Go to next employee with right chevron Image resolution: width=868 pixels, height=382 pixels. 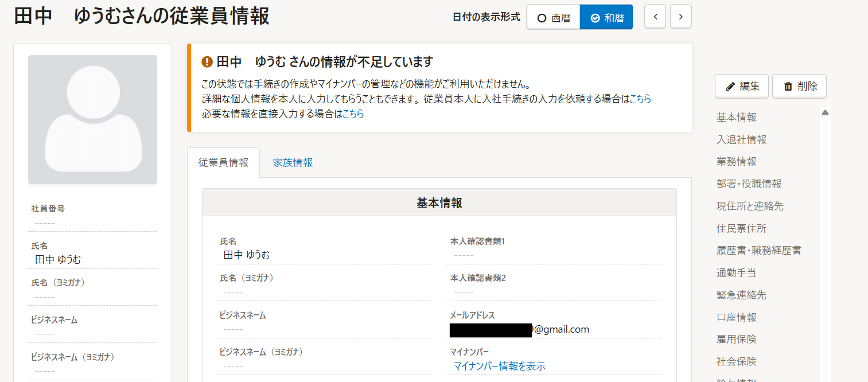click(x=681, y=17)
